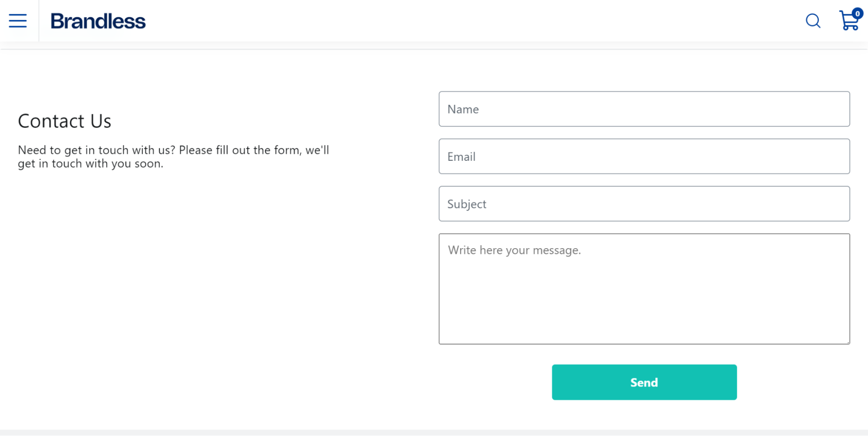This screenshot has height=436, width=868.
Task: Click the white "Send" label text
Action: (x=644, y=383)
